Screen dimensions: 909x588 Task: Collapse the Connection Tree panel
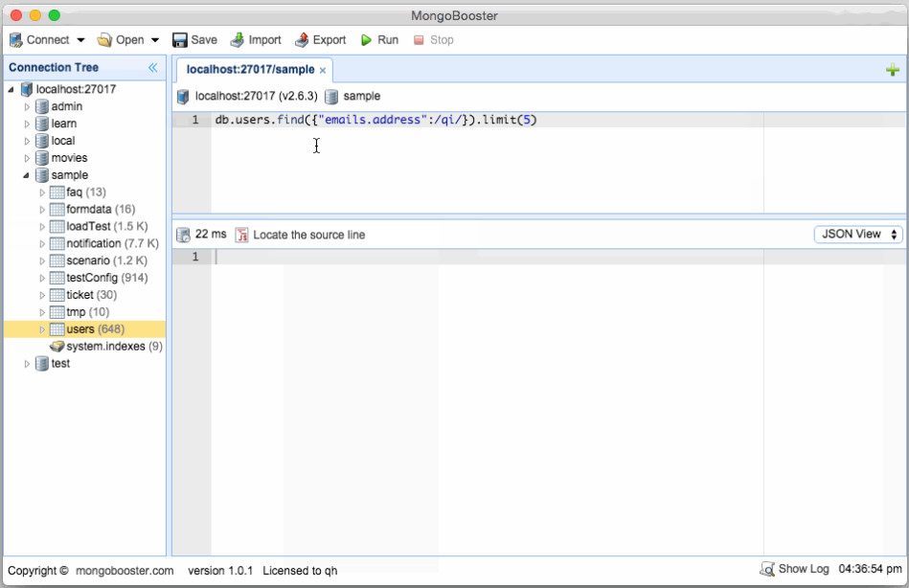tap(153, 67)
